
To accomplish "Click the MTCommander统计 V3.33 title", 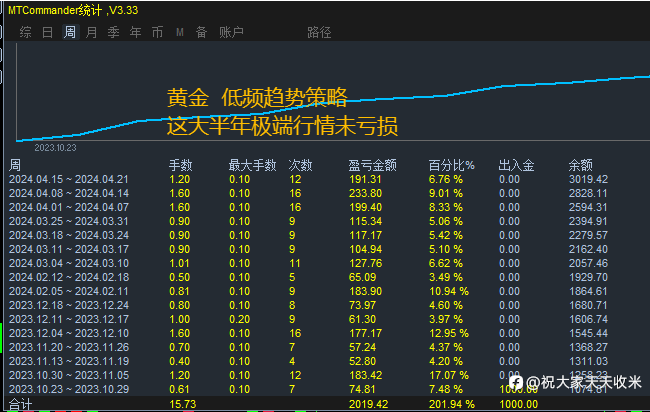I will 73,10.
